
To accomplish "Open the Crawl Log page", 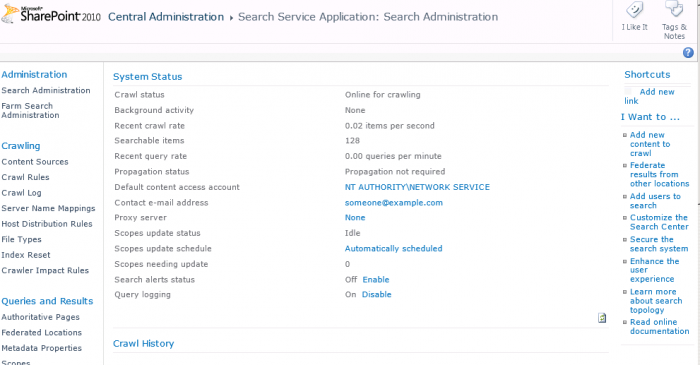I will pyautogui.click(x=21, y=193).
